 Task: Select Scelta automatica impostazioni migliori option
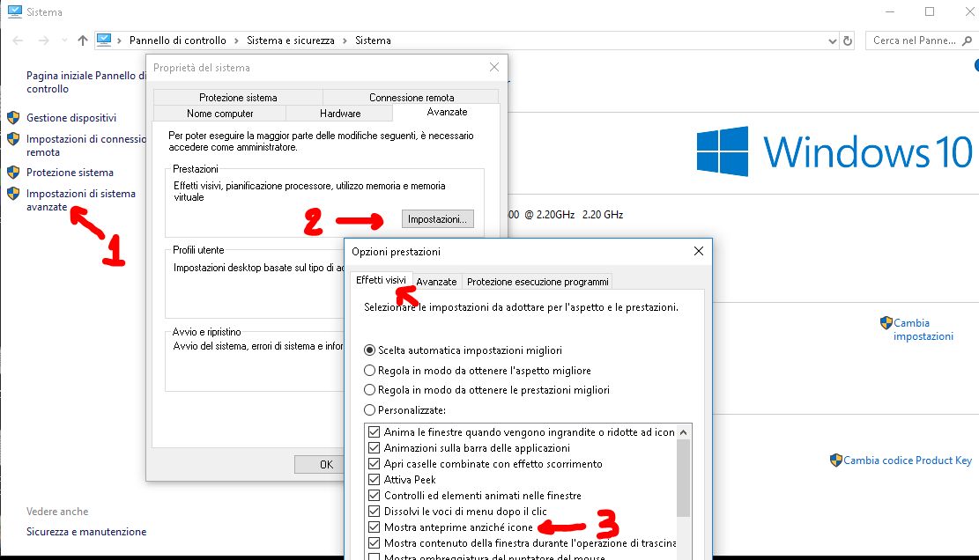point(369,350)
